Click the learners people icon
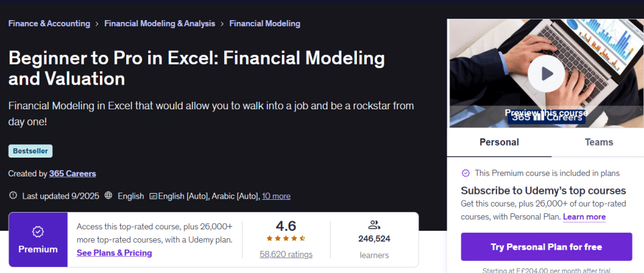 374,225
